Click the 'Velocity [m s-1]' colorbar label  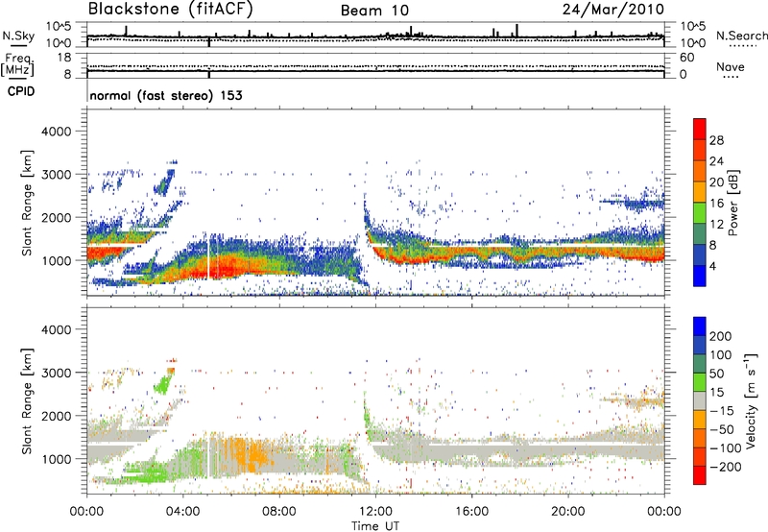click(751, 400)
